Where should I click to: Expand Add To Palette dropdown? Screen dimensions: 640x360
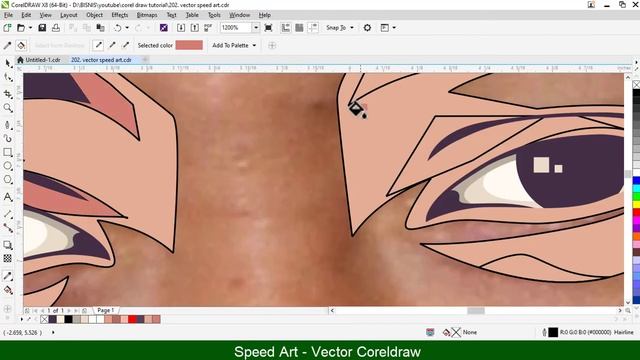click(254, 45)
